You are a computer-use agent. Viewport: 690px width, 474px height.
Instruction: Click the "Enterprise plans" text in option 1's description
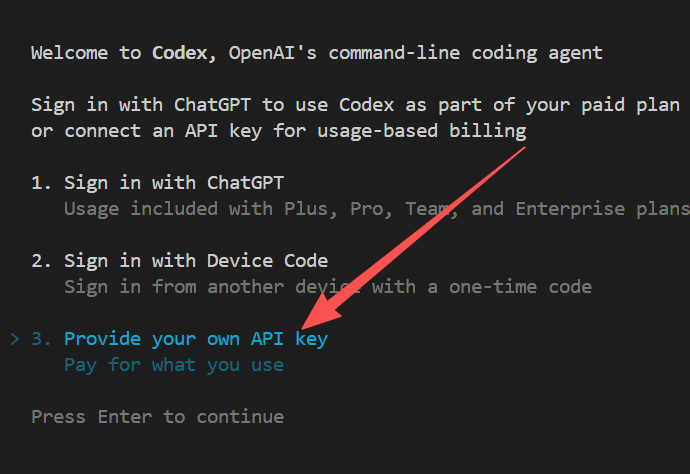coord(602,209)
